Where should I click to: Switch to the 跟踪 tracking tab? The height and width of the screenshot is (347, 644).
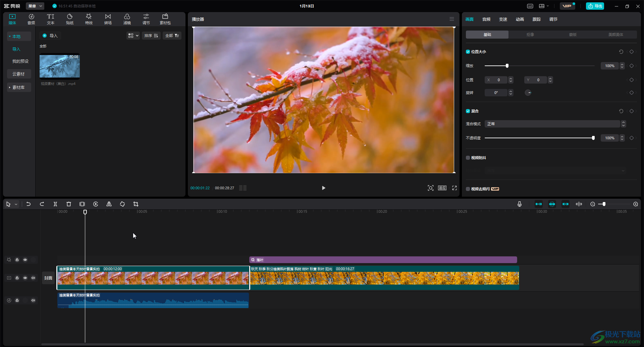tap(537, 19)
